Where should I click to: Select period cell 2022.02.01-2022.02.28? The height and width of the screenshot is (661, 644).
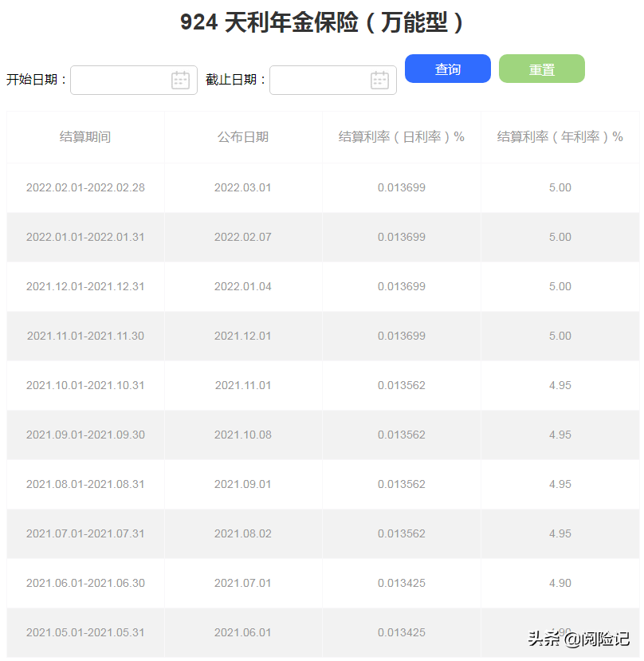pos(85,187)
